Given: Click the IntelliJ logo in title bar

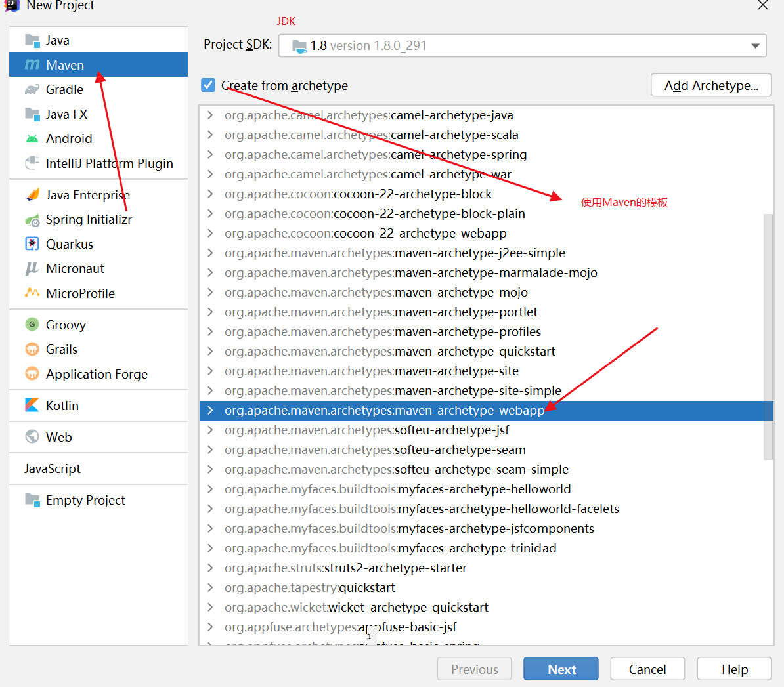Looking at the screenshot, I should pos(12,5).
